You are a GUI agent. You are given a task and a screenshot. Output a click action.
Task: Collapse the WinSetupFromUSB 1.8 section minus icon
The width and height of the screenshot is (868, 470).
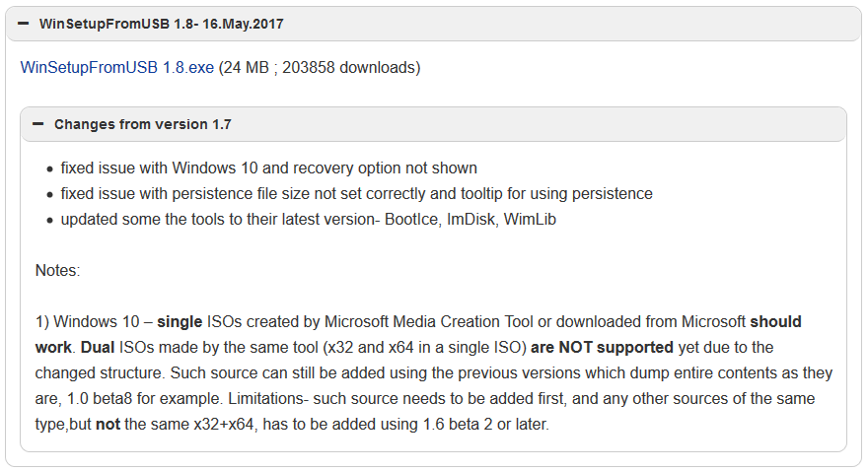tap(24, 24)
